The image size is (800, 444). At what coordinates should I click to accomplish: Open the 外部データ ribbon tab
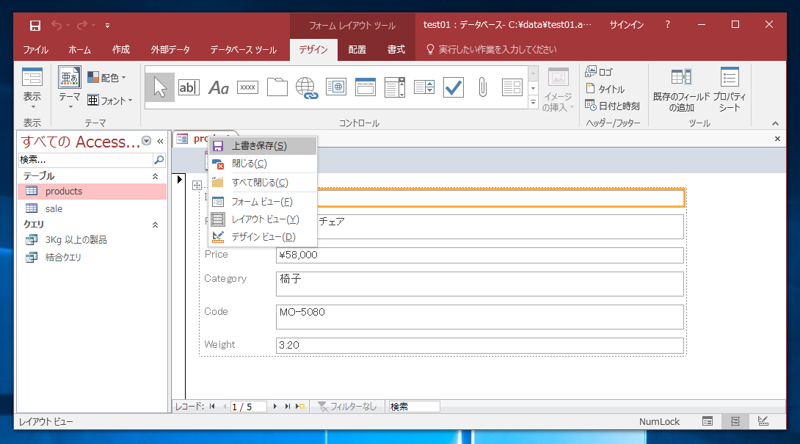point(170,50)
